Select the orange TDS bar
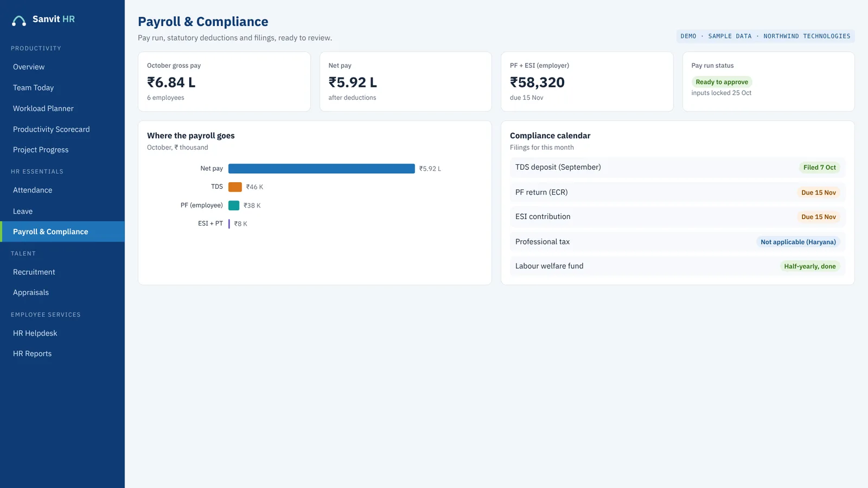This screenshot has width=868, height=488. pyautogui.click(x=235, y=187)
